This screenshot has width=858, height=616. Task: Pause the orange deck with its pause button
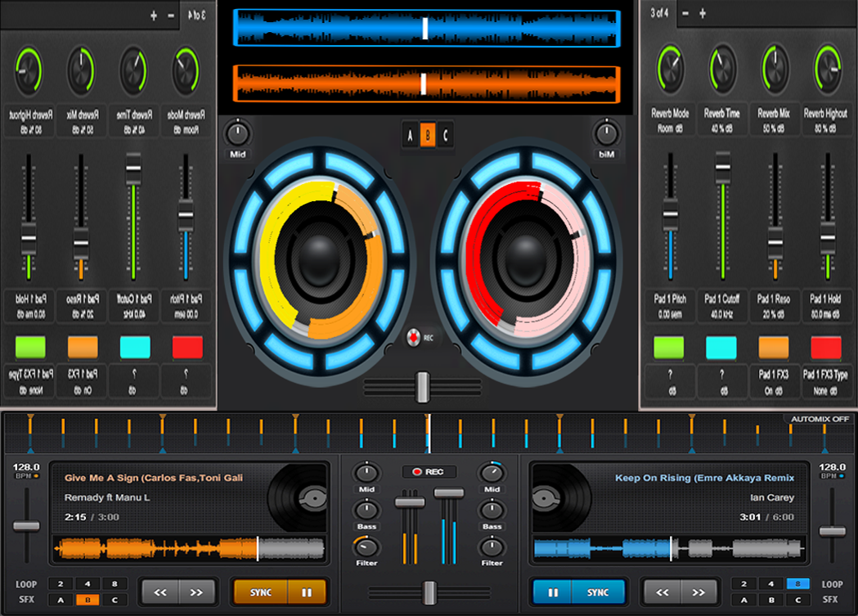pos(307,592)
